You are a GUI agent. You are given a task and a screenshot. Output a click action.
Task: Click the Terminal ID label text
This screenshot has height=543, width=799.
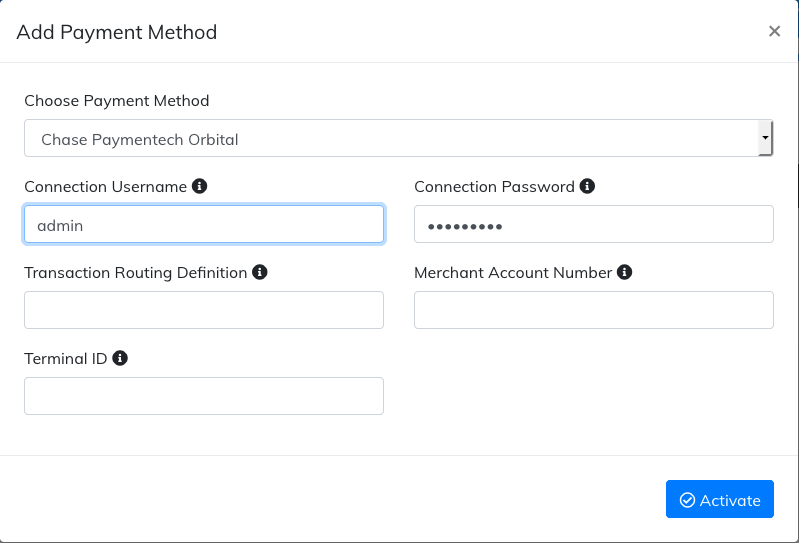click(x=66, y=359)
